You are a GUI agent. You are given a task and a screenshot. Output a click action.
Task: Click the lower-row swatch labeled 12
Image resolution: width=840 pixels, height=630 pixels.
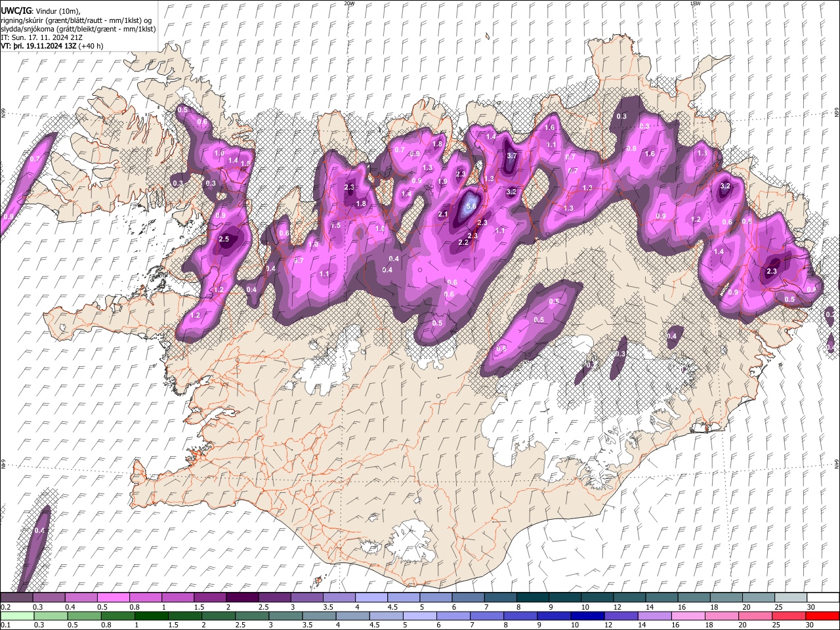(621, 616)
